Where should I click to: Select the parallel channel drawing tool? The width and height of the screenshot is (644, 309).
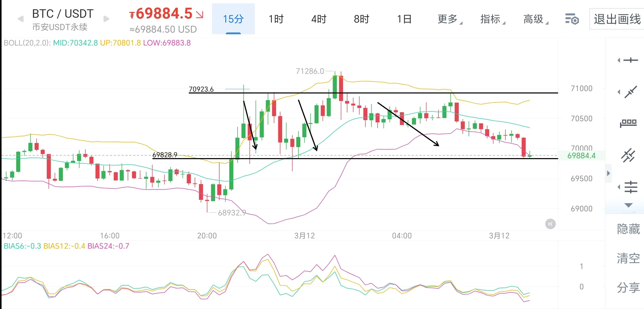point(628,155)
